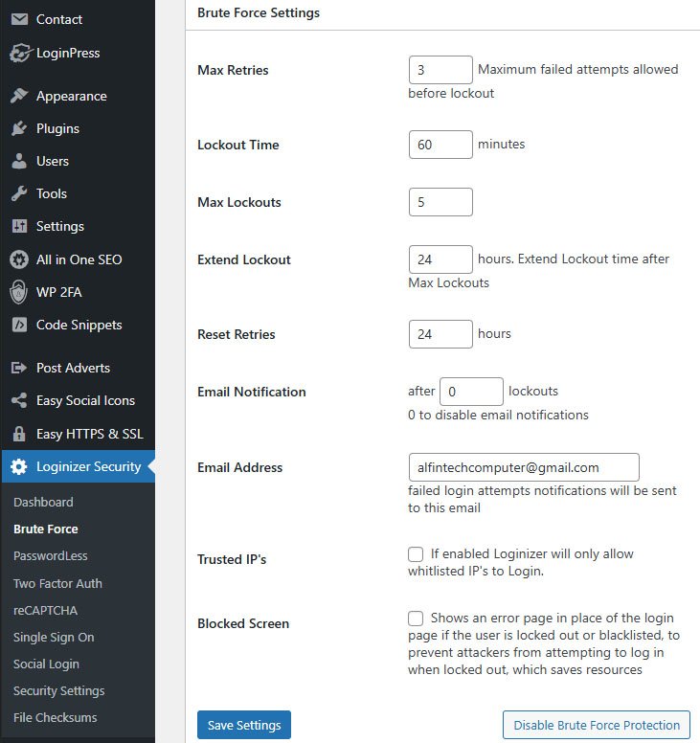Open the Loginizer Dashboard submenu
Image resolution: width=700 pixels, height=743 pixels.
click(x=43, y=502)
